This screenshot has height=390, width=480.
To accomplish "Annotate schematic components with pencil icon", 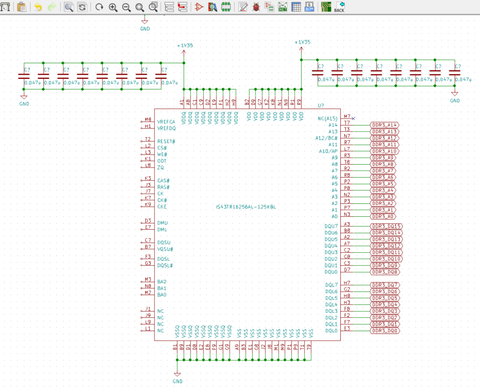I will [243, 7].
